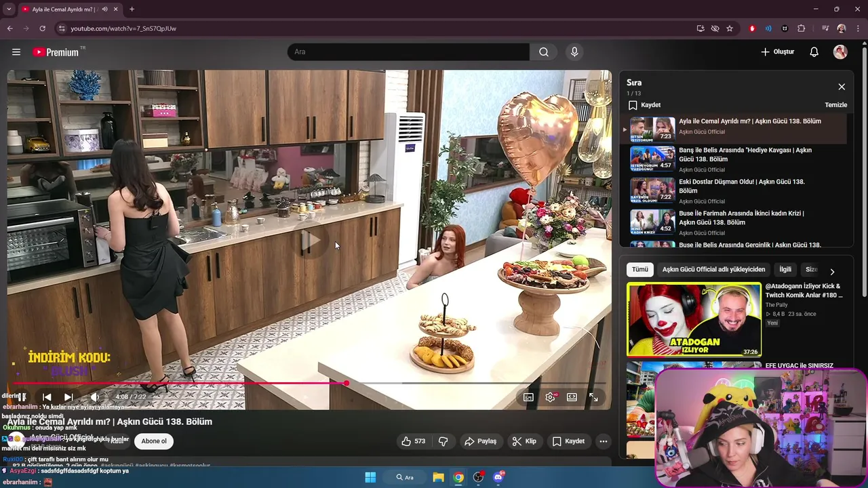Viewport: 868px width, 488px height.
Task: Focus the Ara search field
Action: (408, 52)
